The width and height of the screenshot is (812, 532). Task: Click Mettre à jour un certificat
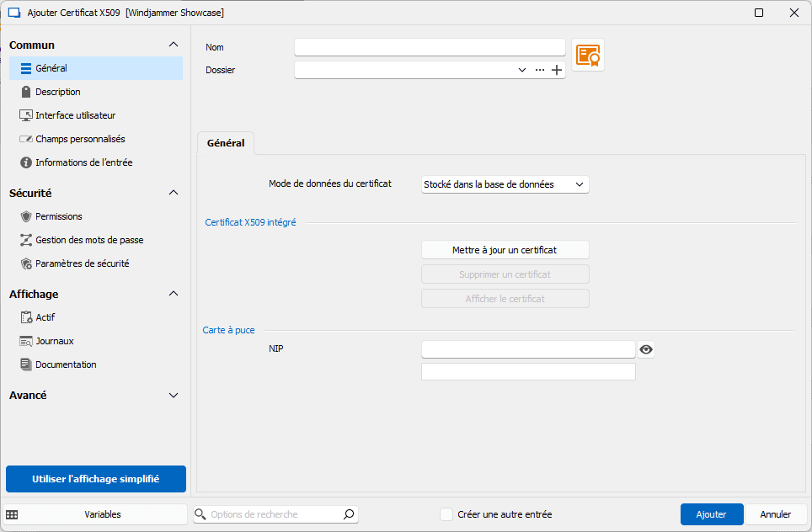click(x=505, y=249)
